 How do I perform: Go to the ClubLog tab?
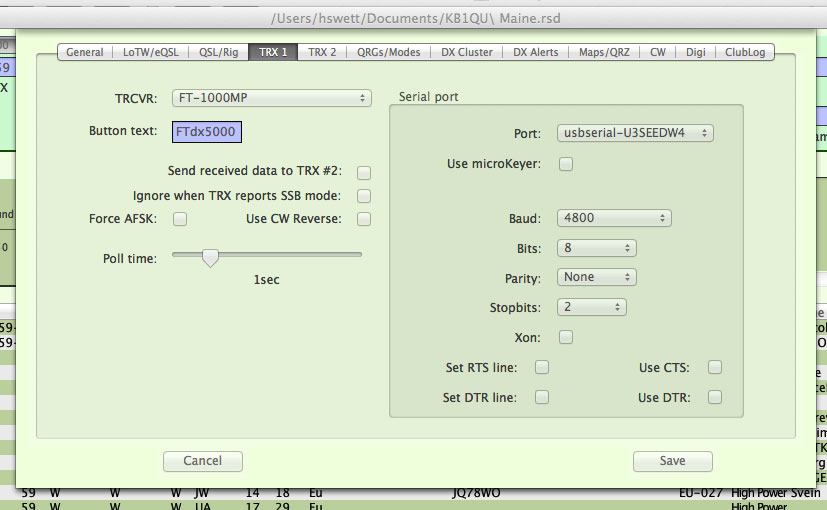pyautogui.click(x=746, y=52)
